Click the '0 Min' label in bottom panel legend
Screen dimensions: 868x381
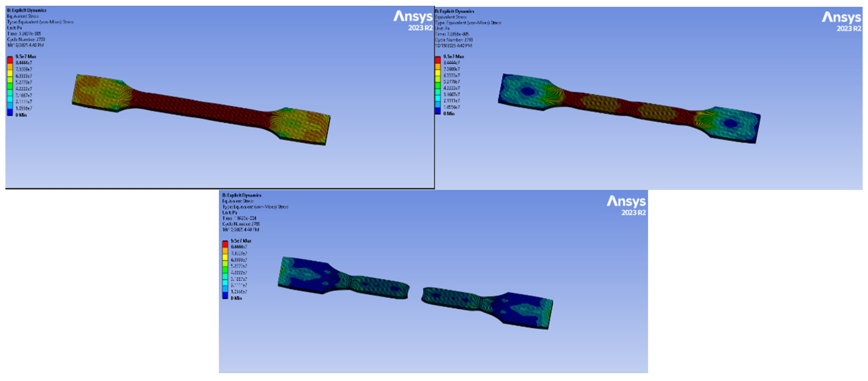236,298
